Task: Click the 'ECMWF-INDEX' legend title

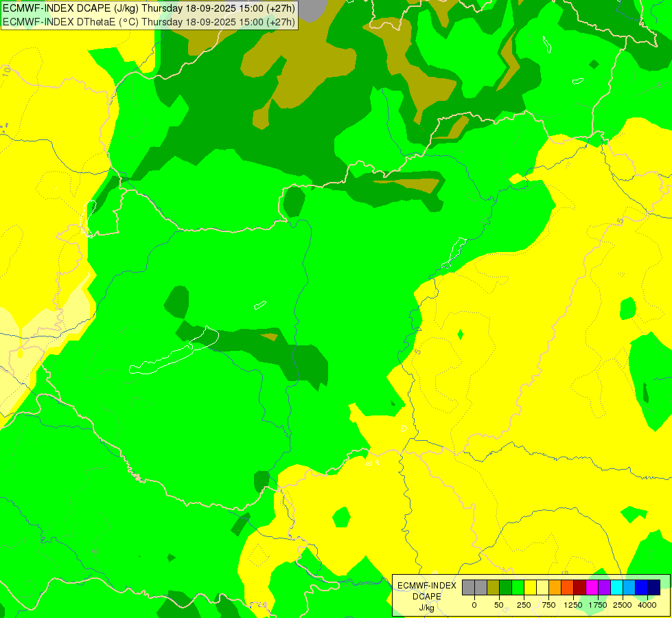Action: point(427,586)
